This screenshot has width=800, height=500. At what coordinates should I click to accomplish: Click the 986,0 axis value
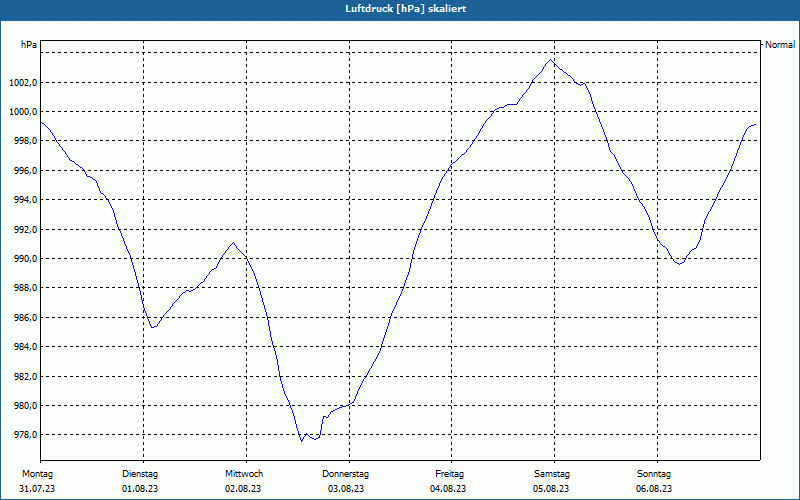click(25, 317)
